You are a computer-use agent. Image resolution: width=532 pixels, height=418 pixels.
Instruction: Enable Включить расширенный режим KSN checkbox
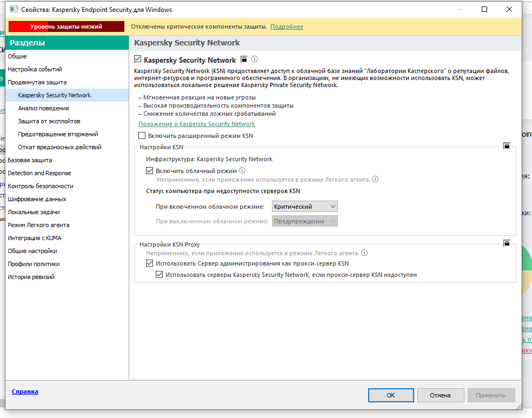click(x=142, y=136)
